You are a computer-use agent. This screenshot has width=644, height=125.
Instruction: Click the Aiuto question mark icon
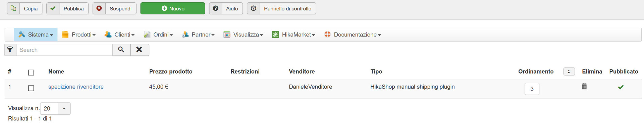coord(216,8)
